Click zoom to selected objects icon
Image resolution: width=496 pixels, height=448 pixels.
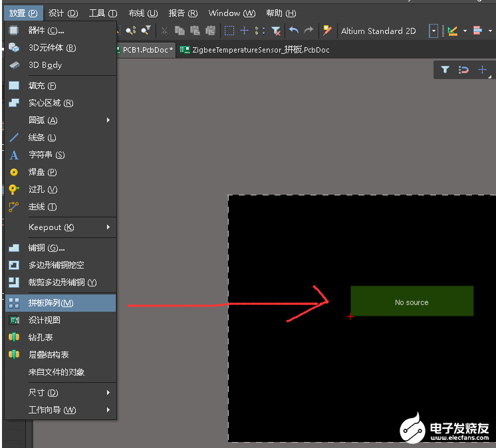[130, 31]
